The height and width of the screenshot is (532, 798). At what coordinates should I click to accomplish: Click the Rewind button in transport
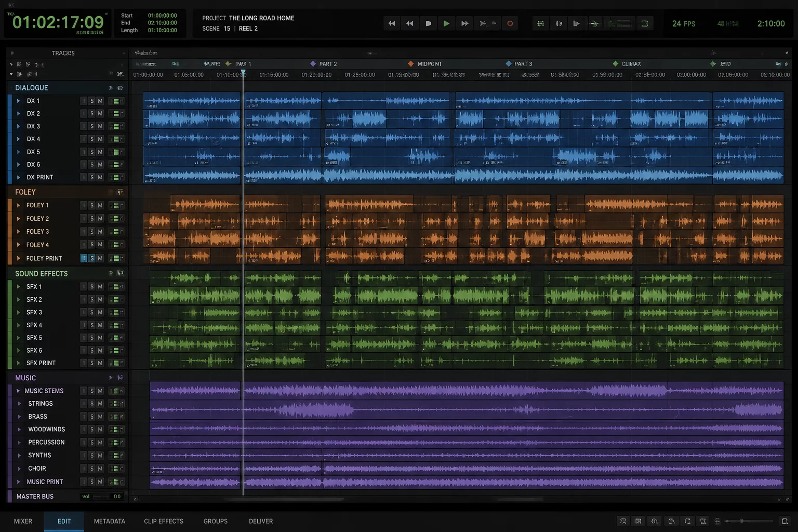coord(410,23)
